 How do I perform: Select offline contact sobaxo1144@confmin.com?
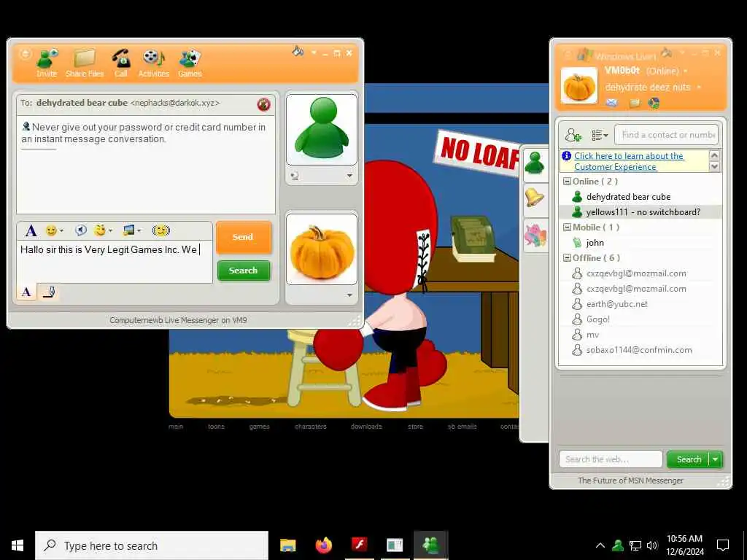640,350
